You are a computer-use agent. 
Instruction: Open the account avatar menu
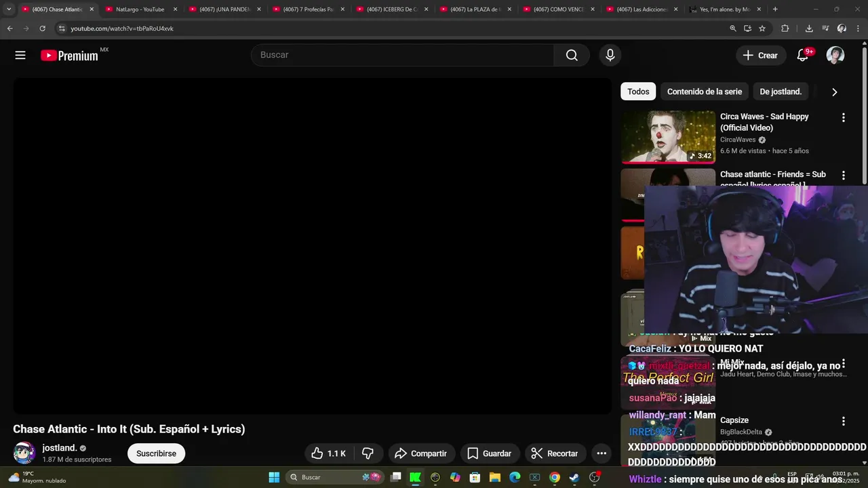835,56
